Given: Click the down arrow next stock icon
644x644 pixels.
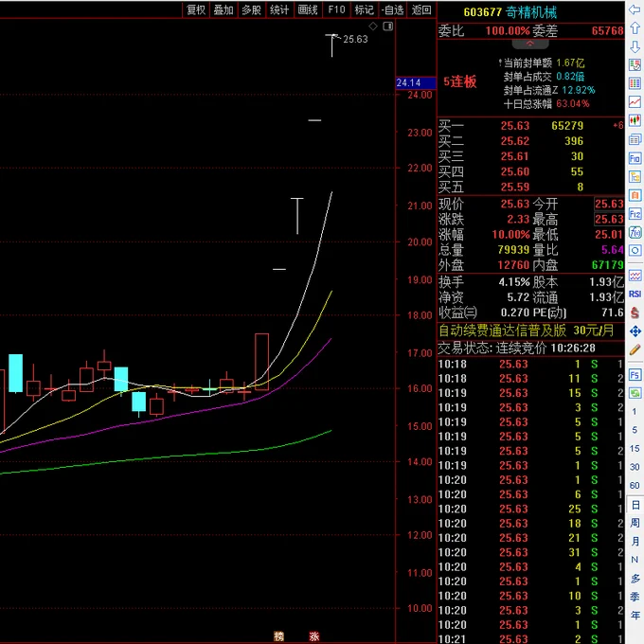Looking at the screenshot, I should 635,46.
